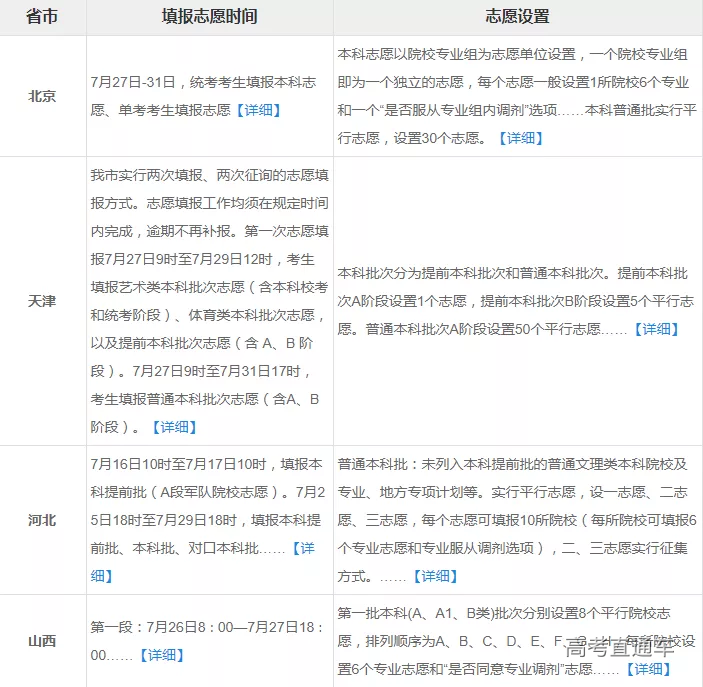Viewport: 703px width, 687px height.
Task: Open 详细 link after Shanxi's 第一段 time text
Action: (x=160, y=655)
